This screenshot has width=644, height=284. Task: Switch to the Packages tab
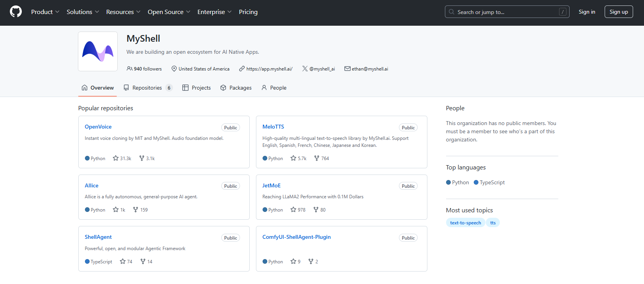coord(236,88)
